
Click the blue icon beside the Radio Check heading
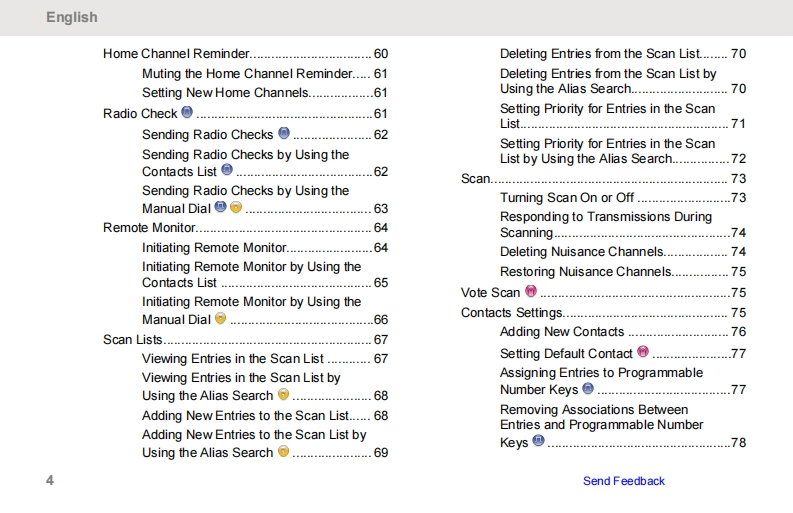coord(187,113)
